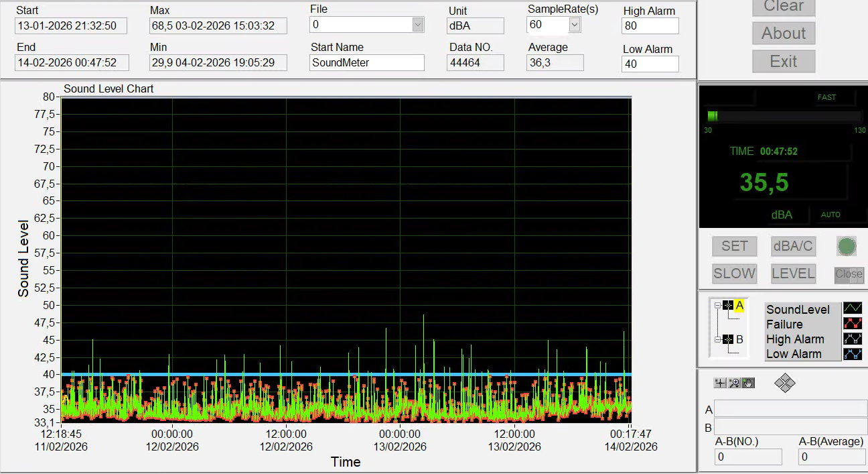Screen dimensions: 868x474
Task: Collapse cursor B tree node
Action: 717,340
